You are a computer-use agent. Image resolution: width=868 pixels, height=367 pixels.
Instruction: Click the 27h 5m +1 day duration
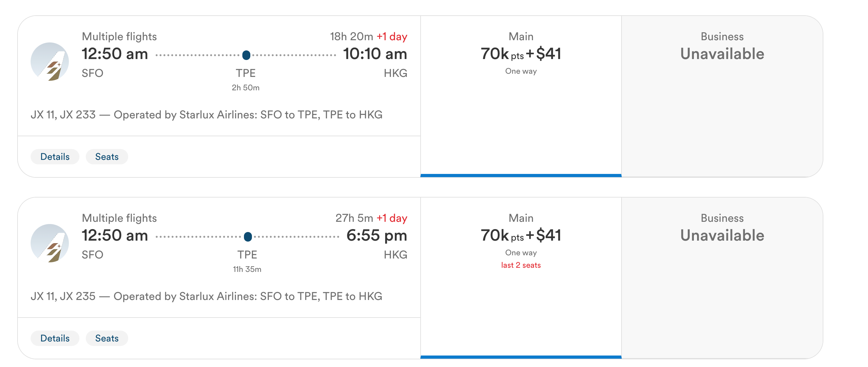coord(371,218)
